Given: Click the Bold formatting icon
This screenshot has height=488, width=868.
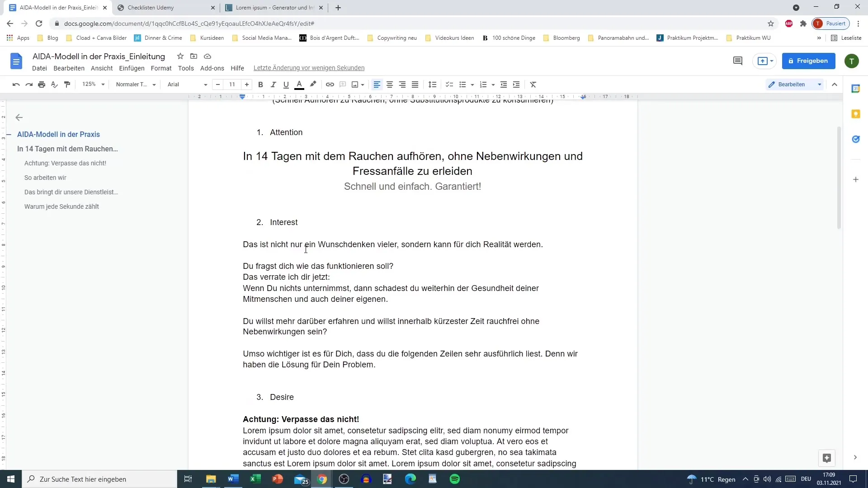Looking at the screenshot, I should (260, 84).
